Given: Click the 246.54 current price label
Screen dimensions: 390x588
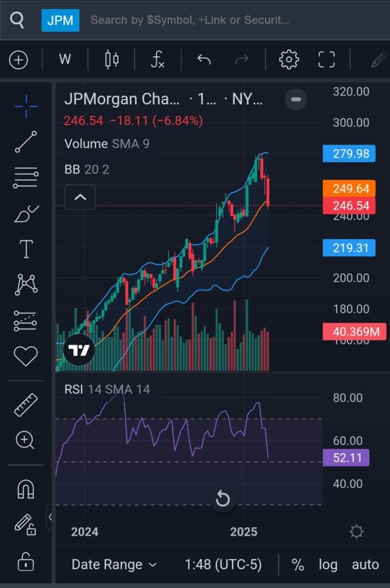Looking at the screenshot, I should 349,206.
